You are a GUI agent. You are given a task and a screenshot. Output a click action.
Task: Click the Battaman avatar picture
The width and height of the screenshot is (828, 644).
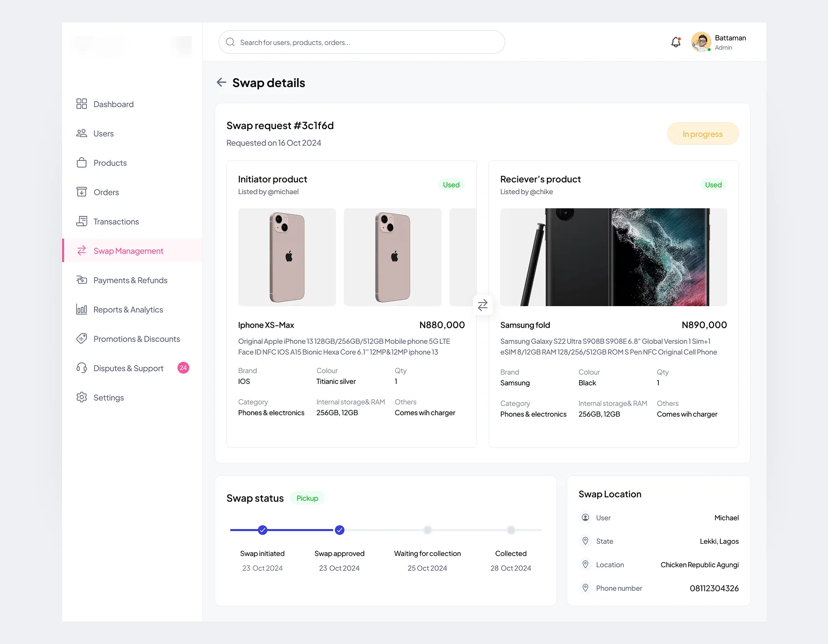point(701,42)
